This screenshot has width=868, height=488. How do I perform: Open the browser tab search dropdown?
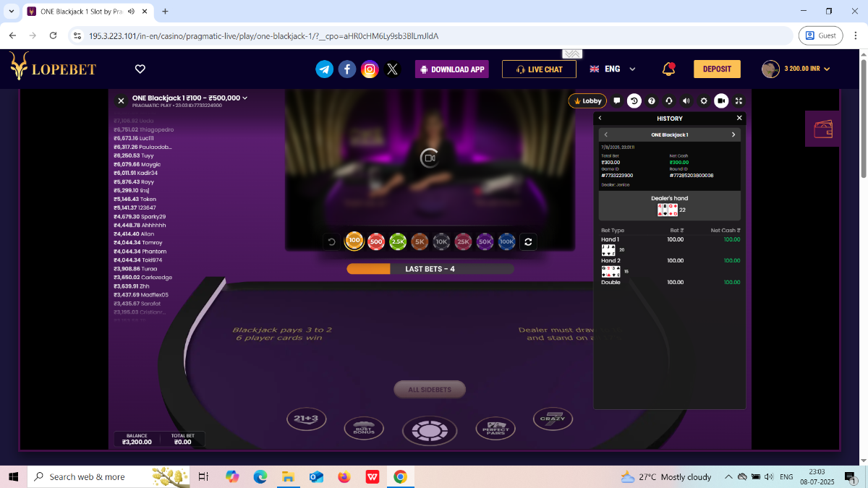pyautogui.click(x=11, y=12)
